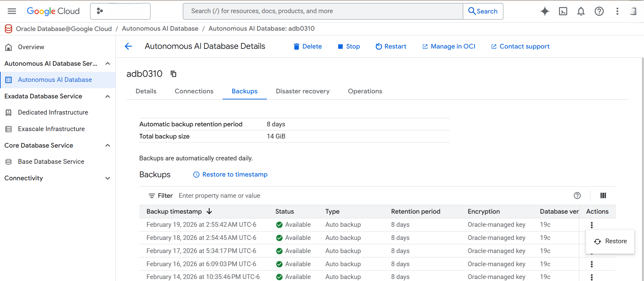Open Gemini AI assistant sparkle icon

544,11
